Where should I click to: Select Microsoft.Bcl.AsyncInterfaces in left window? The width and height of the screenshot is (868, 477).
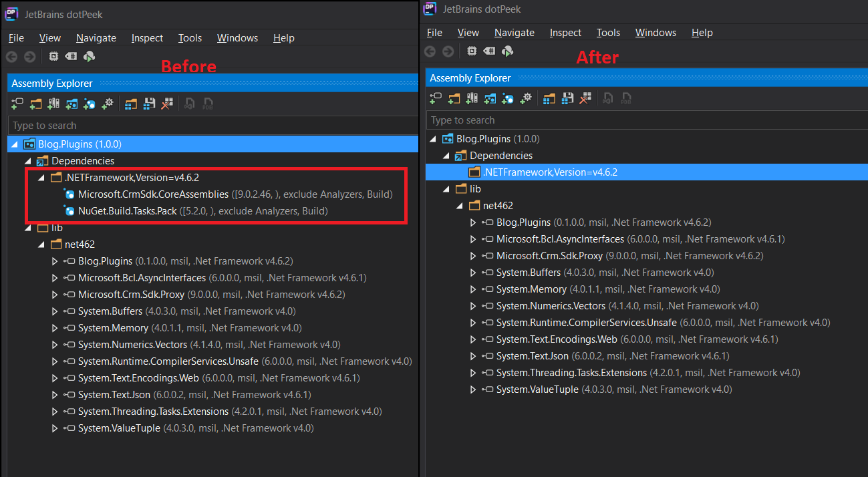click(x=215, y=278)
